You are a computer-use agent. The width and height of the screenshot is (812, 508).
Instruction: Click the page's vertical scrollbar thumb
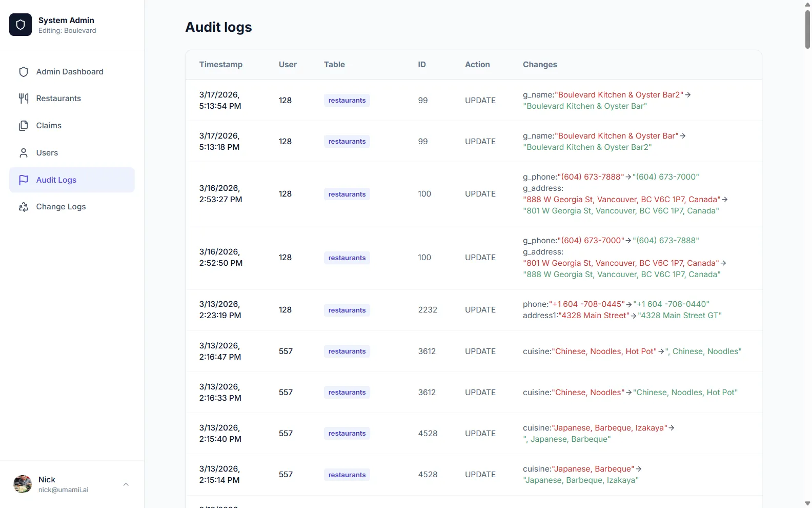pyautogui.click(x=807, y=29)
